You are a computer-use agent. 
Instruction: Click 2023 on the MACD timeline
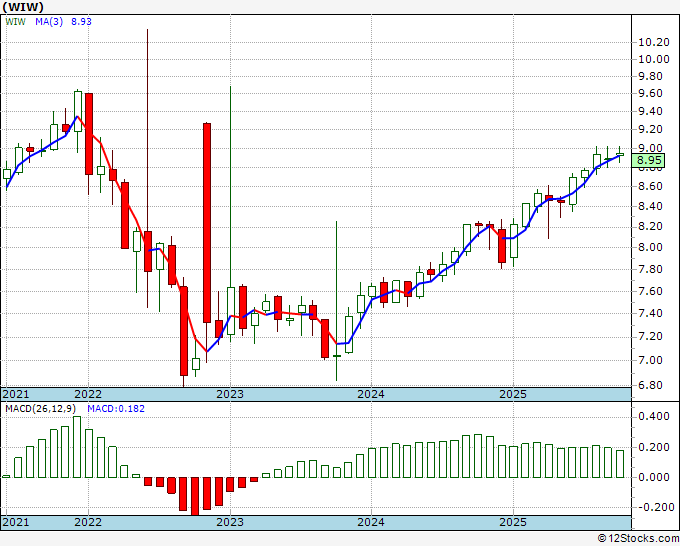(x=230, y=522)
